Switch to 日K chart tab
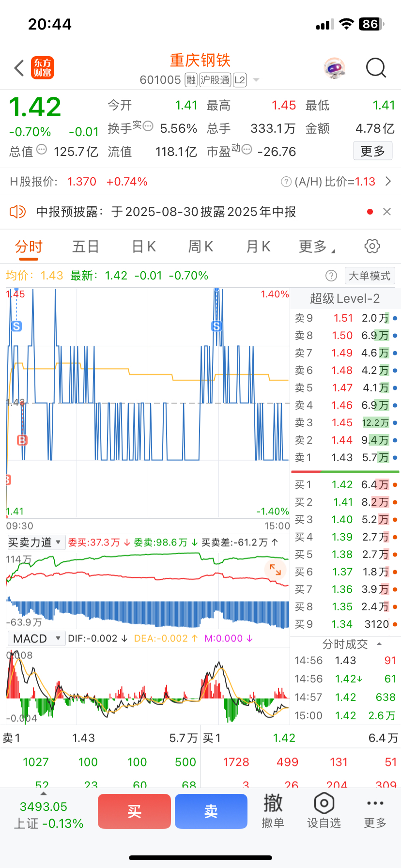The width and height of the screenshot is (401, 868). 144,247
